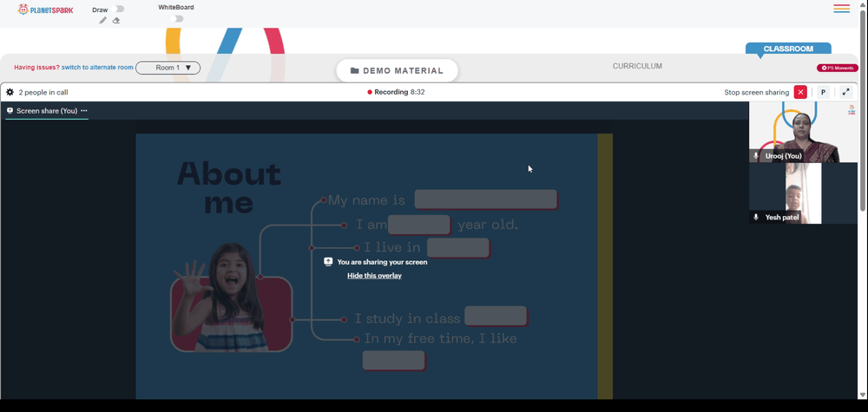Click the Recording indicator
This screenshot has width=868, height=412.
click(x=396, y=92)
